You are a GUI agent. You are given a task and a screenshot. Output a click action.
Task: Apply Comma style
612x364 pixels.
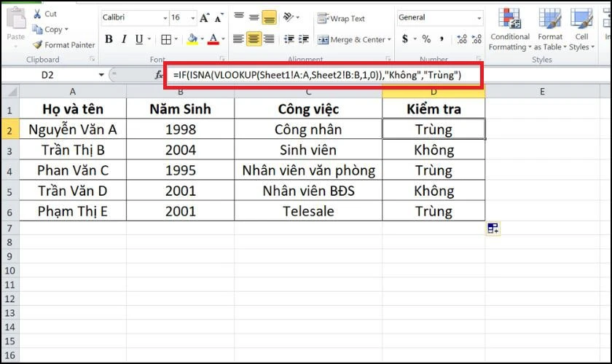pos(442,39)
